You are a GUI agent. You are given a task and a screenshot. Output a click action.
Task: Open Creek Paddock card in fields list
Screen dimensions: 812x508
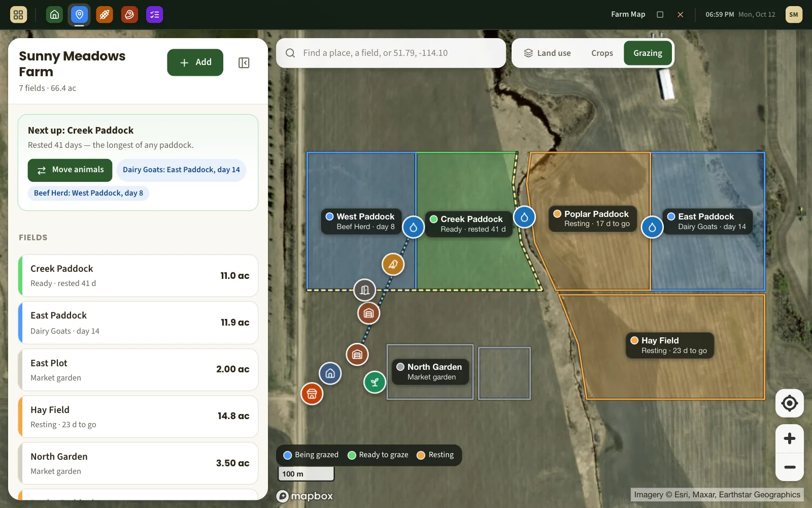pos(138,276)
